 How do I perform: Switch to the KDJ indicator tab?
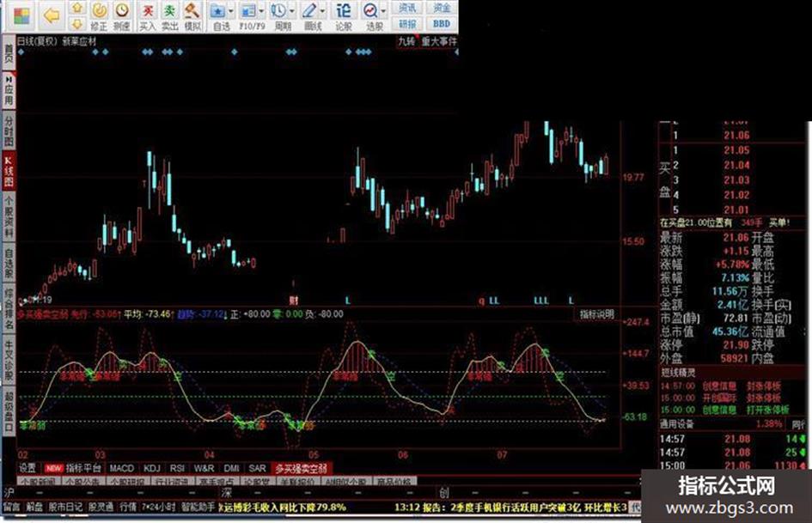click(x=152, y=468)
